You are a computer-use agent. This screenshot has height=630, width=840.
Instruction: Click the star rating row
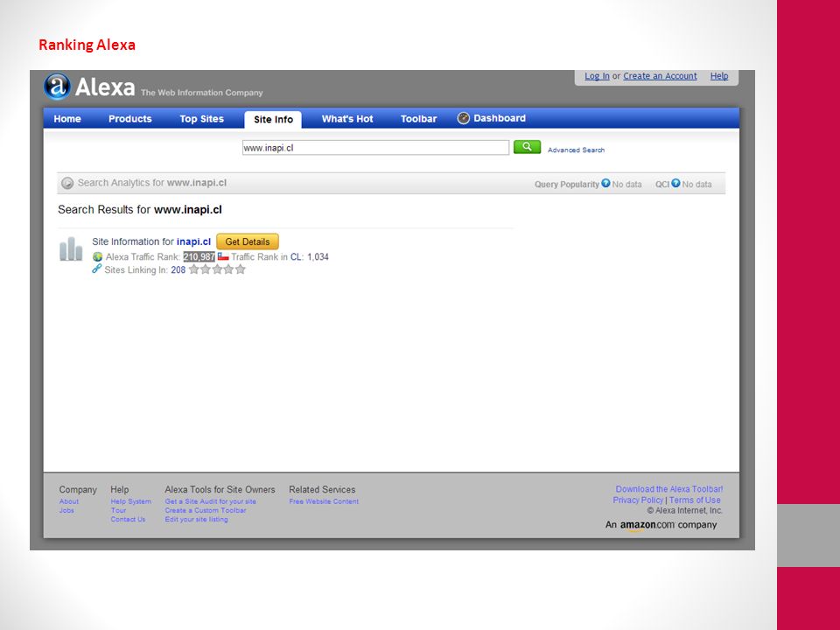pos(217,269)
